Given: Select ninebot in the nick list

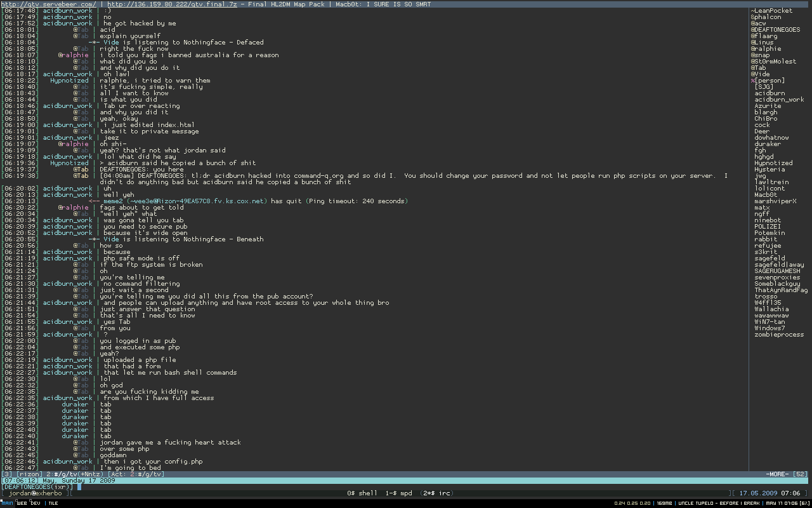Looking at the screenshot, I should (x=768, y=220).
